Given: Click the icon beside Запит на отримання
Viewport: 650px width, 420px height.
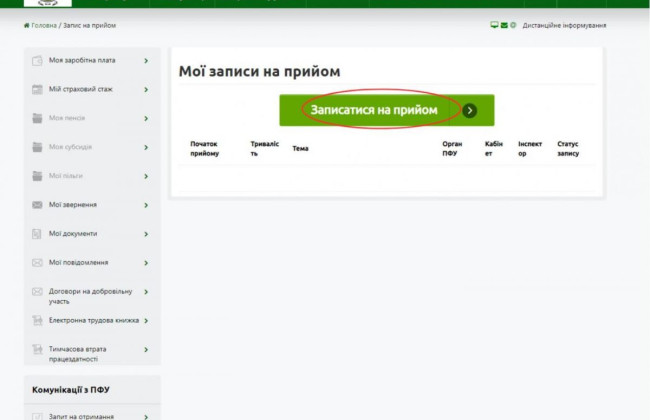Looking at the screenshot, I should pos(37,417).
